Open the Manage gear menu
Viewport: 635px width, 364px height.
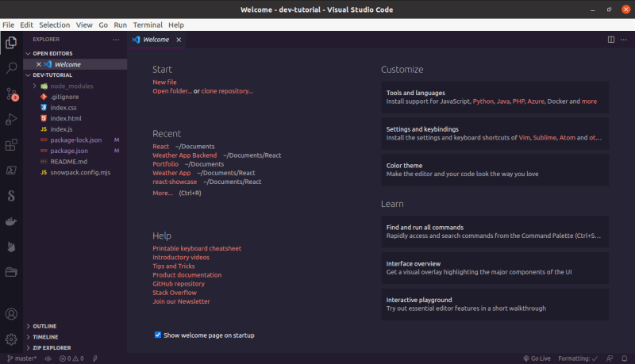pyautogui.click(x=11, y=339)
